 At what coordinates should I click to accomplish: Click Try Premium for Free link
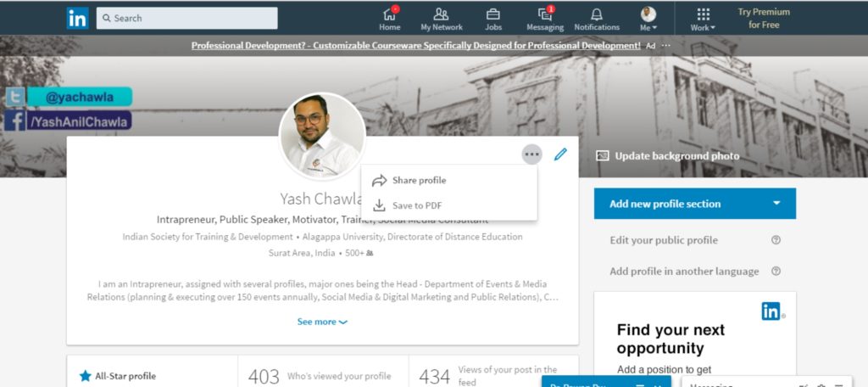click(x=764, y=19)
